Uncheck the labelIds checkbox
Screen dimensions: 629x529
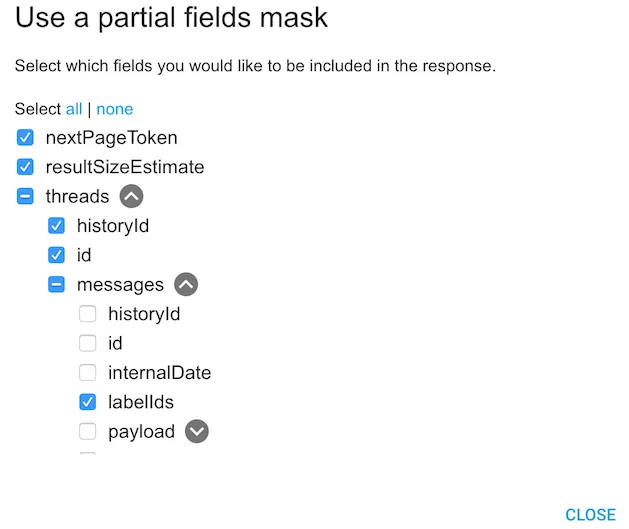[x=88, y=402]
